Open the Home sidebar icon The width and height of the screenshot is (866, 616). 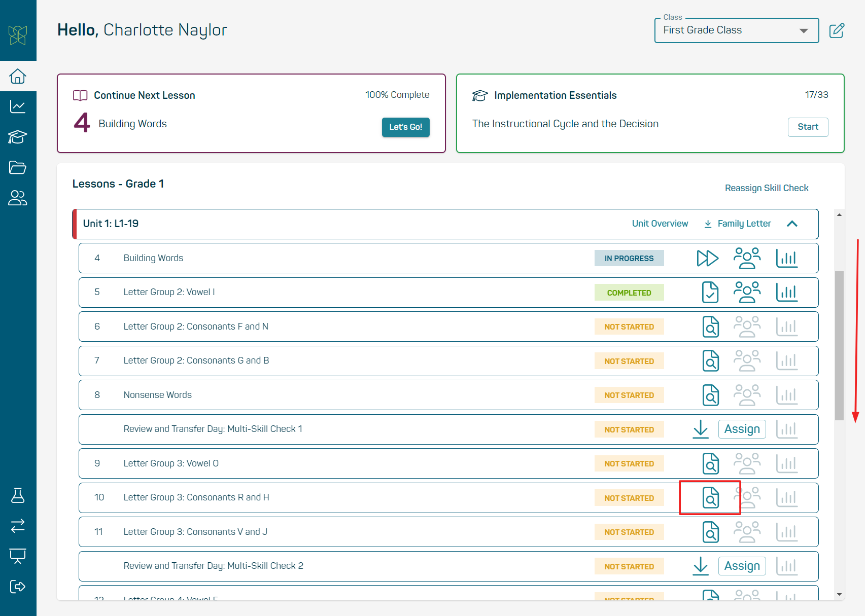tap(18, 76)
